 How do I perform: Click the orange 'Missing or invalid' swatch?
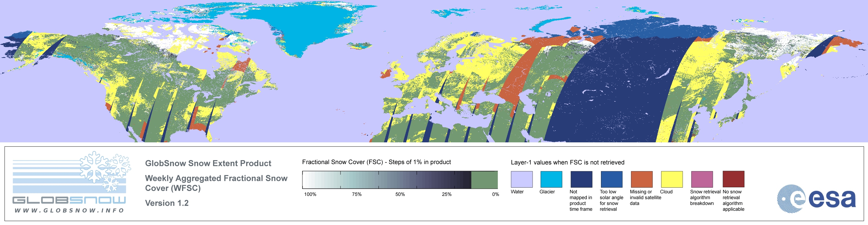(x=642, y=179)
